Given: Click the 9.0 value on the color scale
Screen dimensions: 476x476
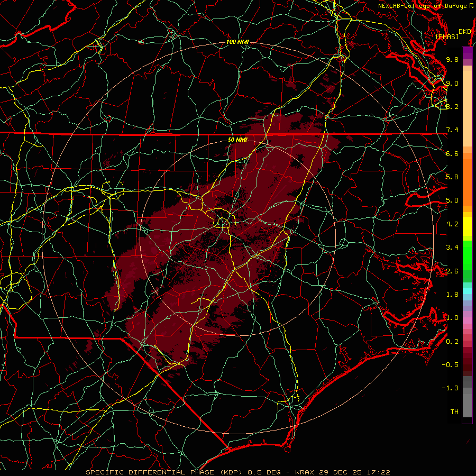Looking at the screenshot, I should pyautogui.click(x=452, y=83).
